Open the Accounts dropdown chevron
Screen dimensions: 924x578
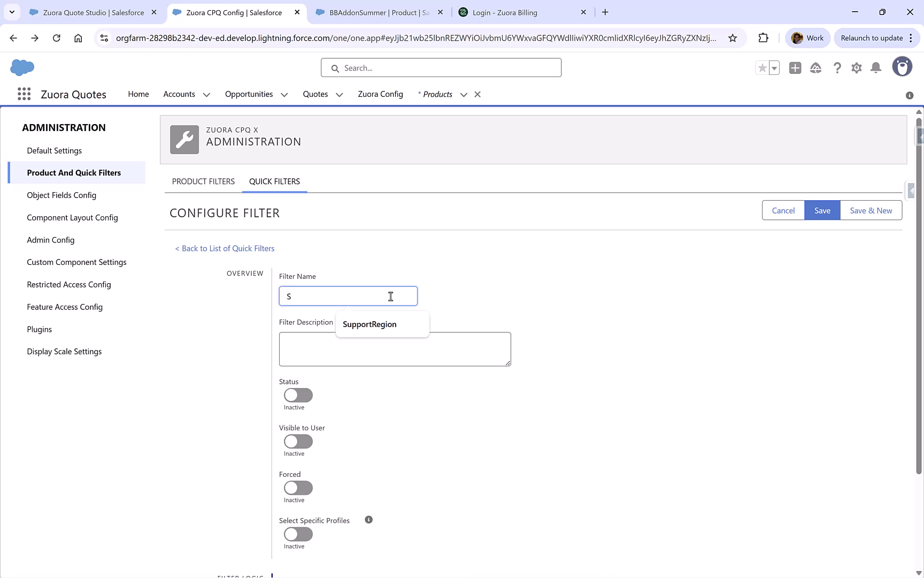(206, 94)
